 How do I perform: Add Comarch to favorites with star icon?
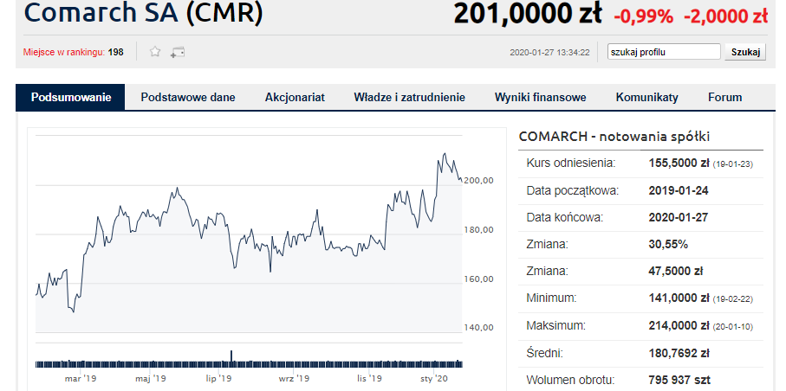point(155,51)
